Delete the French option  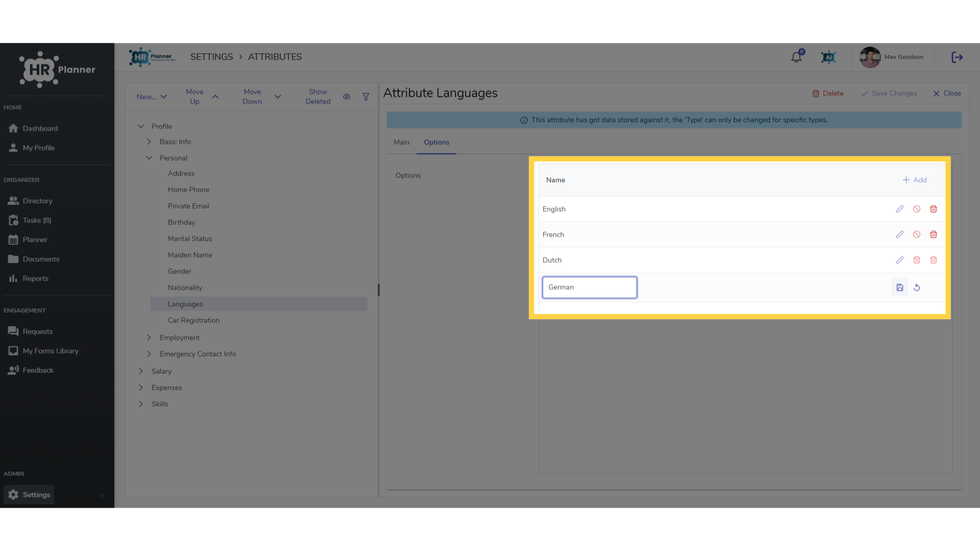coord(934,235)
